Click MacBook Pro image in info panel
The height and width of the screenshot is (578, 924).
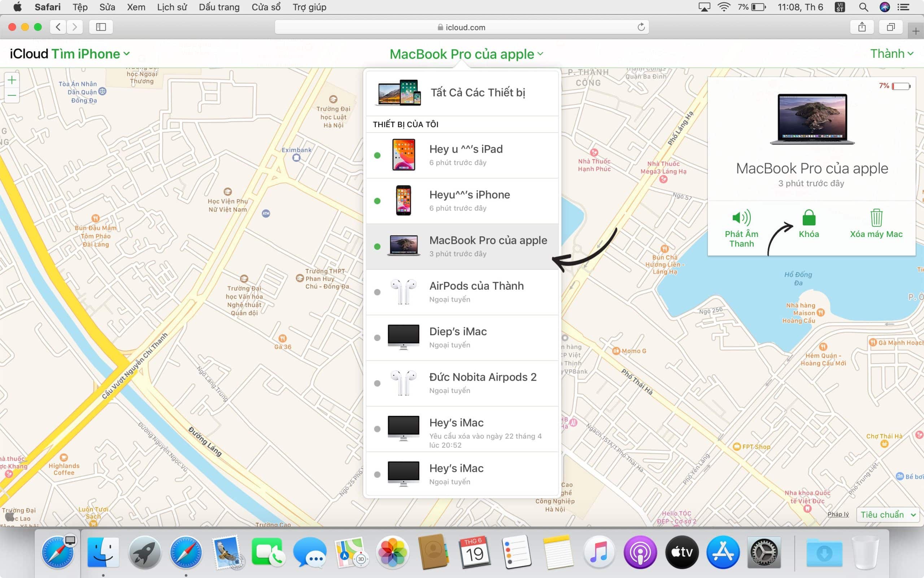click(x=812, y=119)
